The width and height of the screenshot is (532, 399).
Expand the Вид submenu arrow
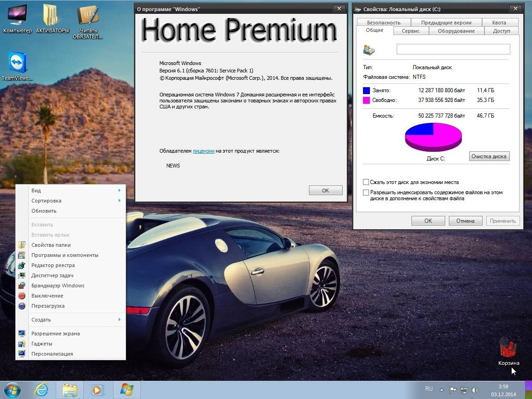[x=120, y=191]
